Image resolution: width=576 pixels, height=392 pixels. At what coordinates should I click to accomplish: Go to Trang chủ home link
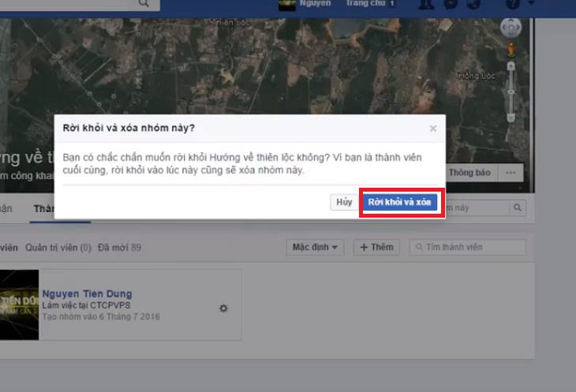pyautogui.click(x=365, y=3)
